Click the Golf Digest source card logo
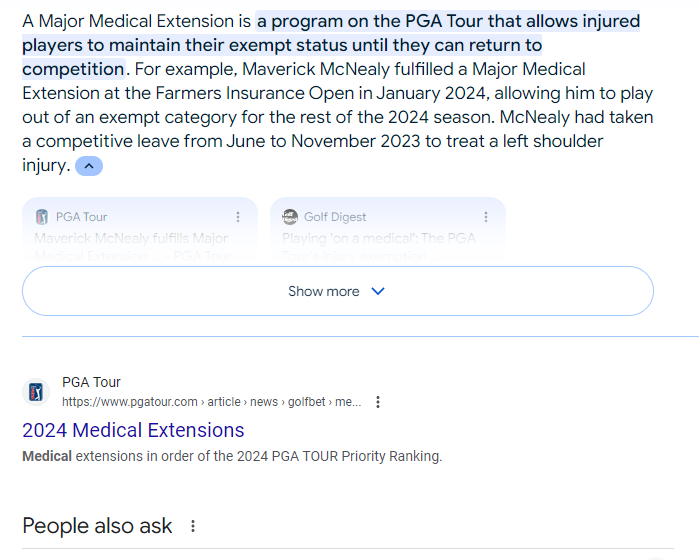Viewport: 699px width, 560px height. click(x=290, y=217)
